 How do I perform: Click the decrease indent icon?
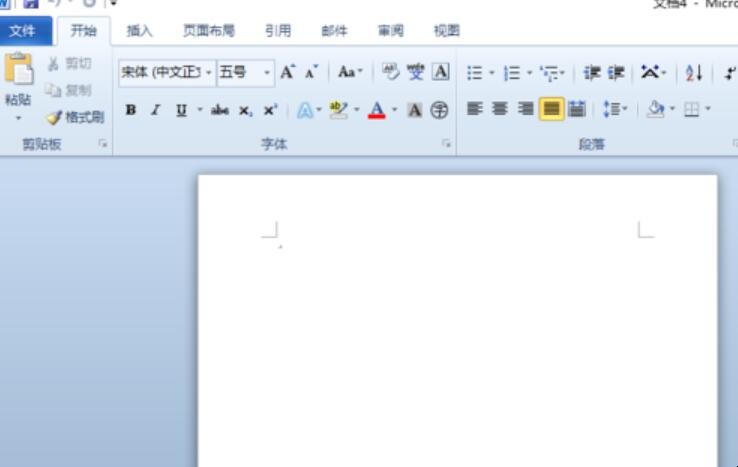point(591,73)
